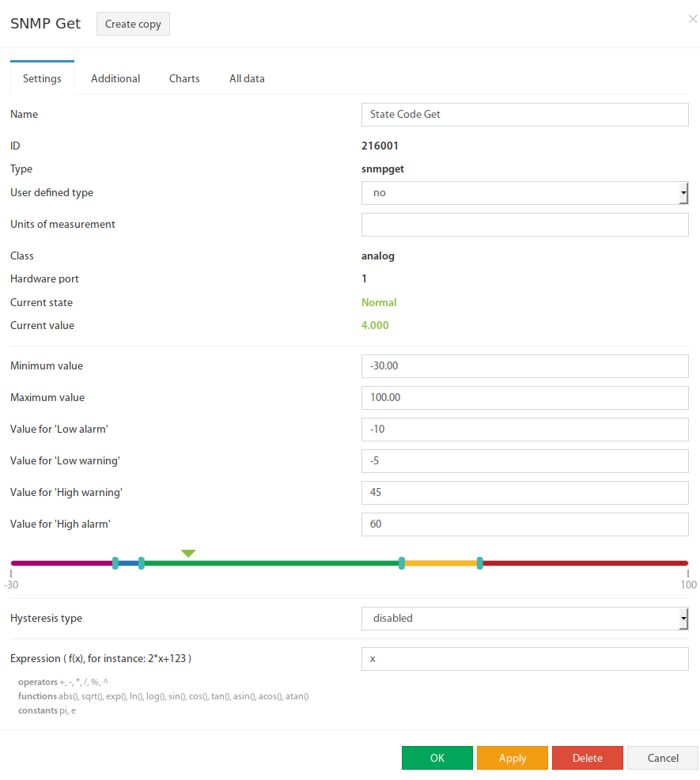
Task: Select the Low warning slider handle
Action: click(142, 563)
